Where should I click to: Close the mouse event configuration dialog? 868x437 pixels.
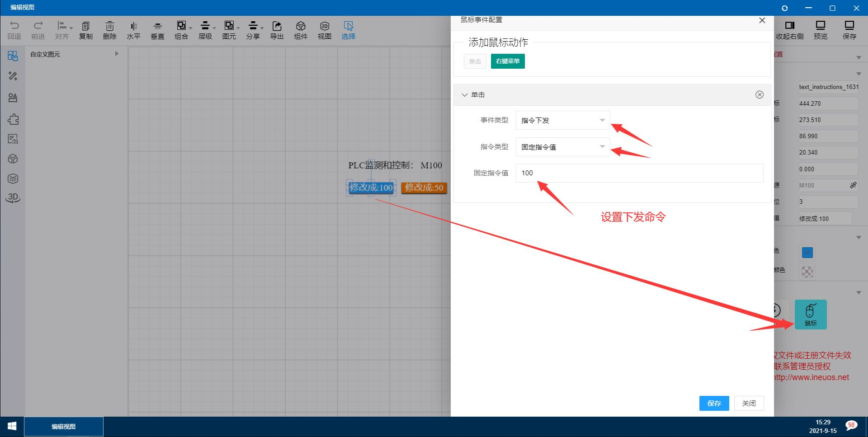click(x=762, y=20)
